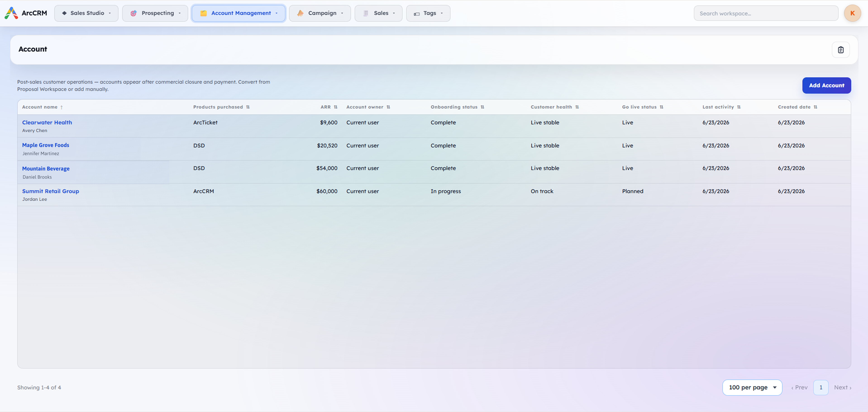Click the ArcTicket product cell
Screen dimensions: 868x412
205,123
